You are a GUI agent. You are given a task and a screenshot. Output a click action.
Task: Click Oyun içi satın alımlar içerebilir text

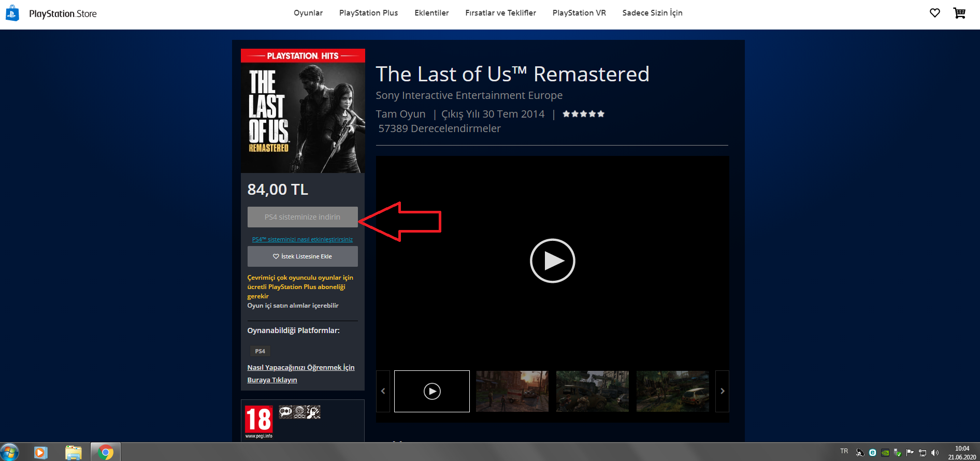click(293, 306)
